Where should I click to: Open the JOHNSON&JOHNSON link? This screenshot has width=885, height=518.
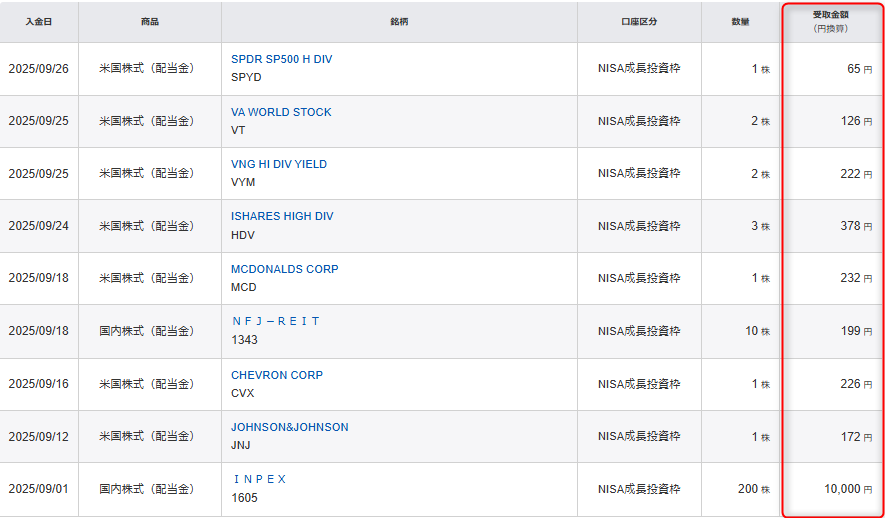point(290,427)
